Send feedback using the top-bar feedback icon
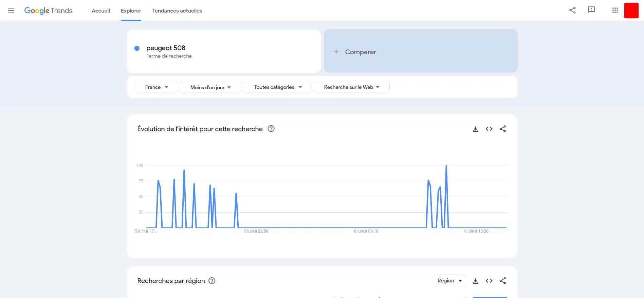Screen dimensions: 644x298 pos(591,10)
